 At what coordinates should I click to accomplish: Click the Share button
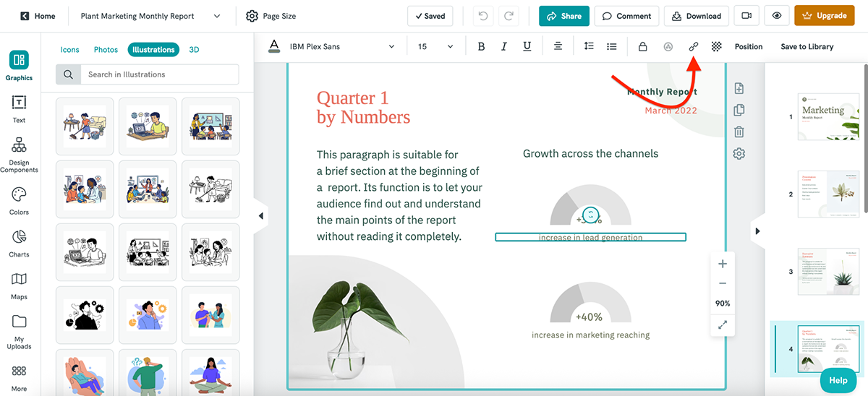point(564,16)
